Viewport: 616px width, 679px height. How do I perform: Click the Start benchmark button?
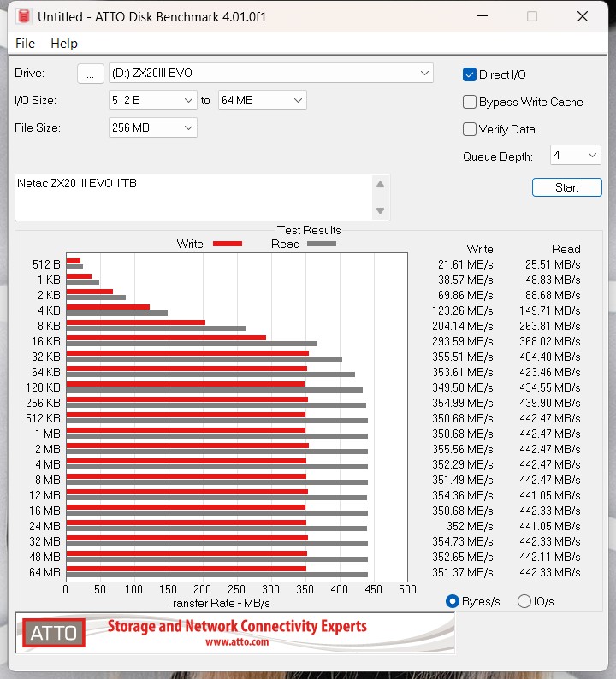566,187
